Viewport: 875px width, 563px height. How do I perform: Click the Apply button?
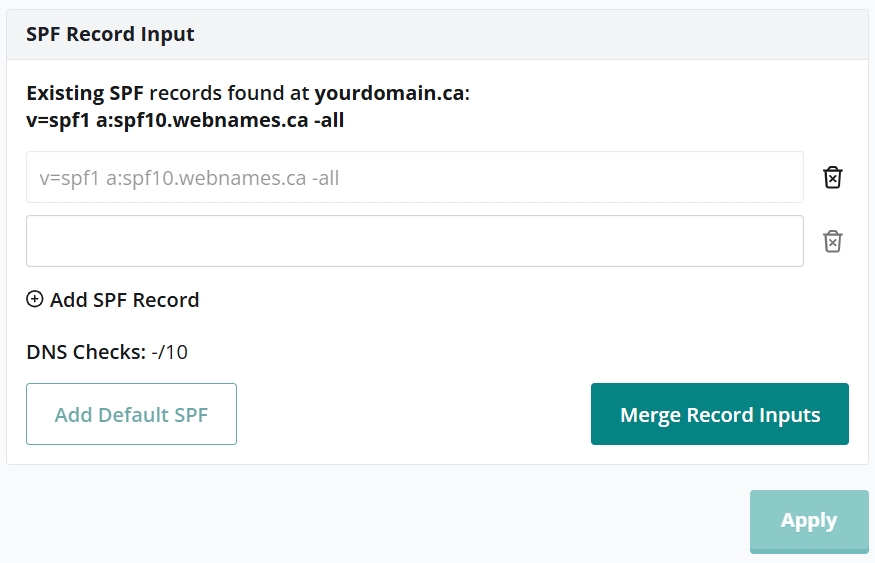point(808,521)
